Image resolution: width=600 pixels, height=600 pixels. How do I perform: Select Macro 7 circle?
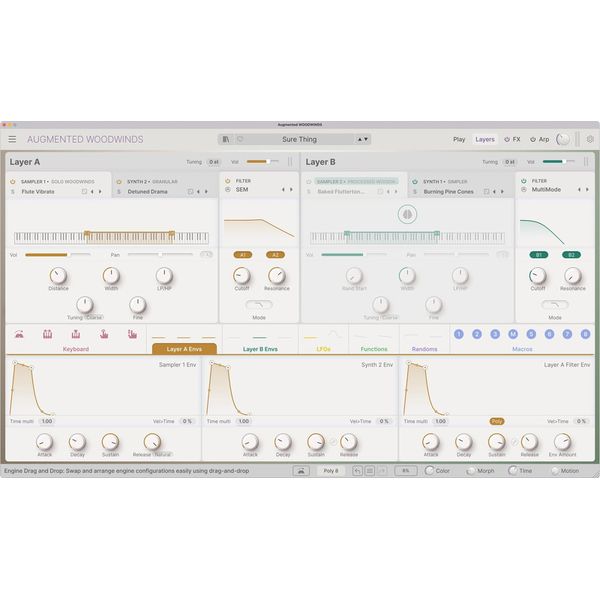(x=567, y=334)
